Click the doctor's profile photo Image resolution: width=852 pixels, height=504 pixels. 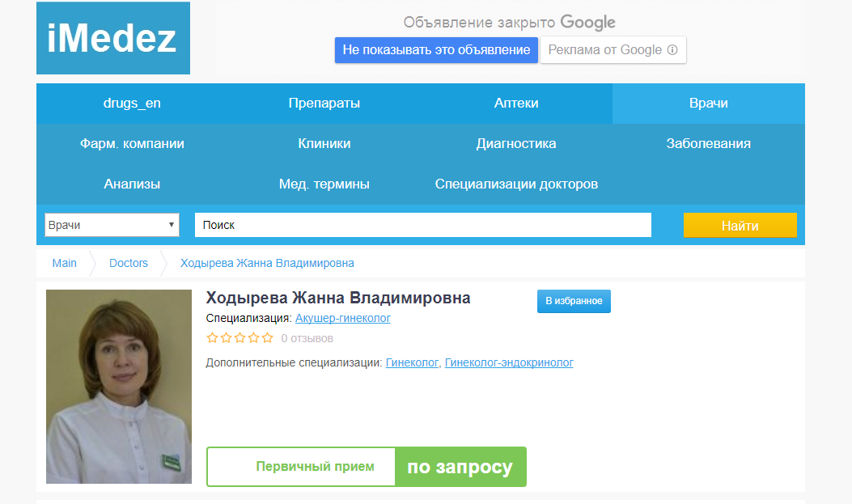(x=119, y=387)
